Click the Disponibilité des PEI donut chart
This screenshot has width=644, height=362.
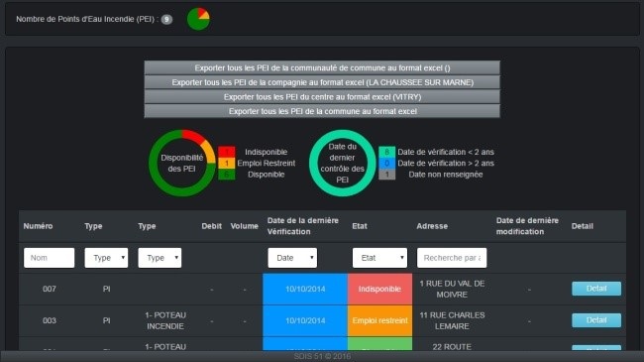click(x=182, y=164)
